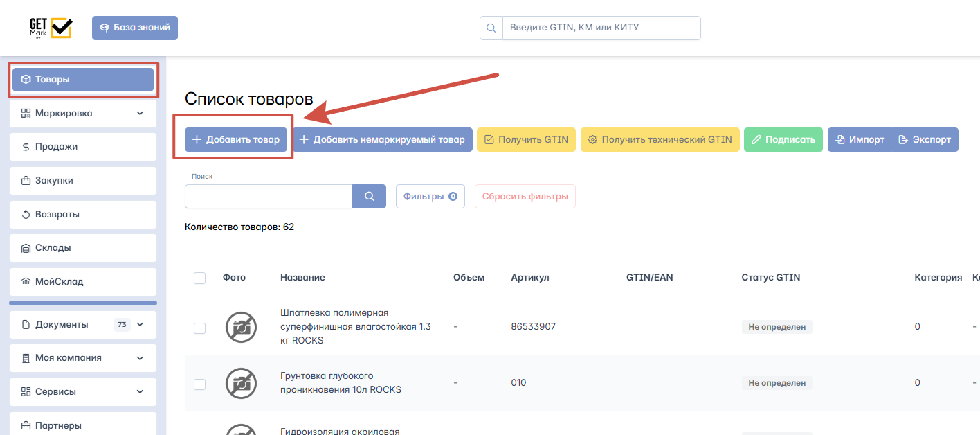Click the return arrow icon beside Возвраты
This screenshot has width=980, height=435.
pos(26,215)
